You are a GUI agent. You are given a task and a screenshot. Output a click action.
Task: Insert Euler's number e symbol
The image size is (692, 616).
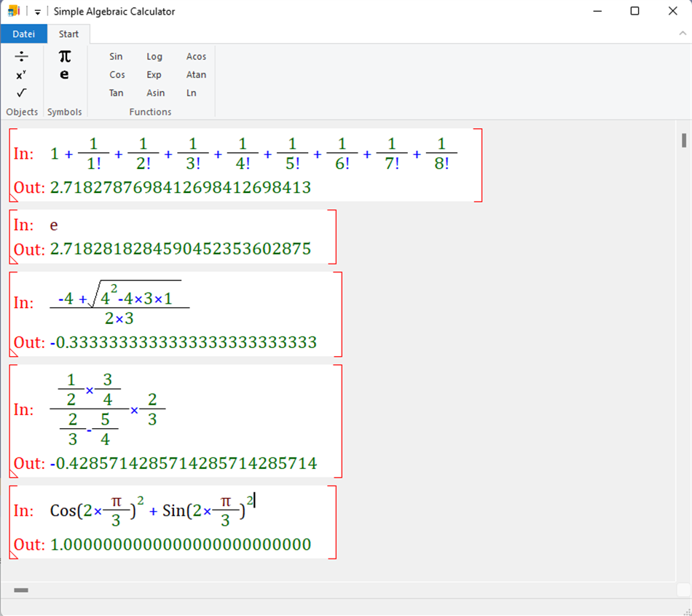(65, 74)
